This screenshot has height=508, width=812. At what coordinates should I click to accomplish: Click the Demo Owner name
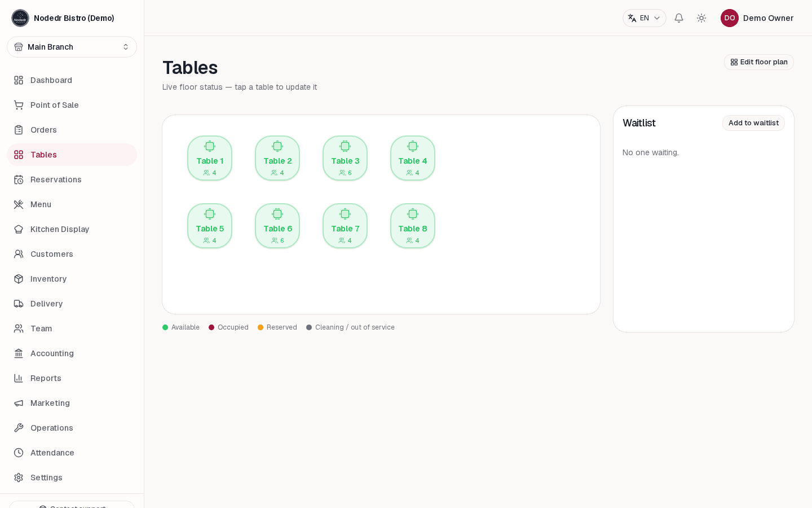click(768, 18)
